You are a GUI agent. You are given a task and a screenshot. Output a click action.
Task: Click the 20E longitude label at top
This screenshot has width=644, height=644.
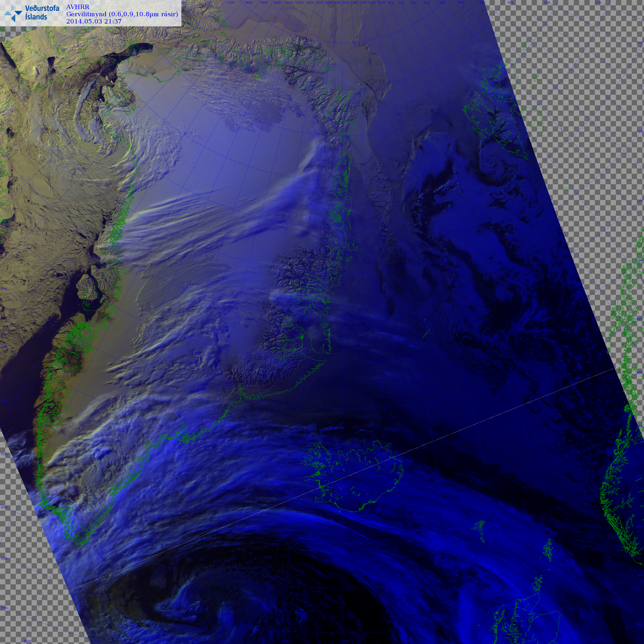tap(427, 3)
